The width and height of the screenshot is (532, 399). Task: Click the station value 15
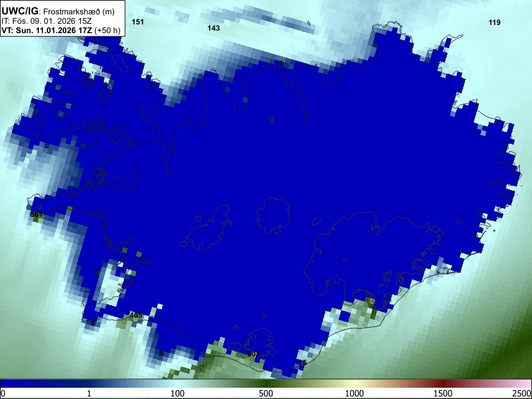click(x=302, y=363)
